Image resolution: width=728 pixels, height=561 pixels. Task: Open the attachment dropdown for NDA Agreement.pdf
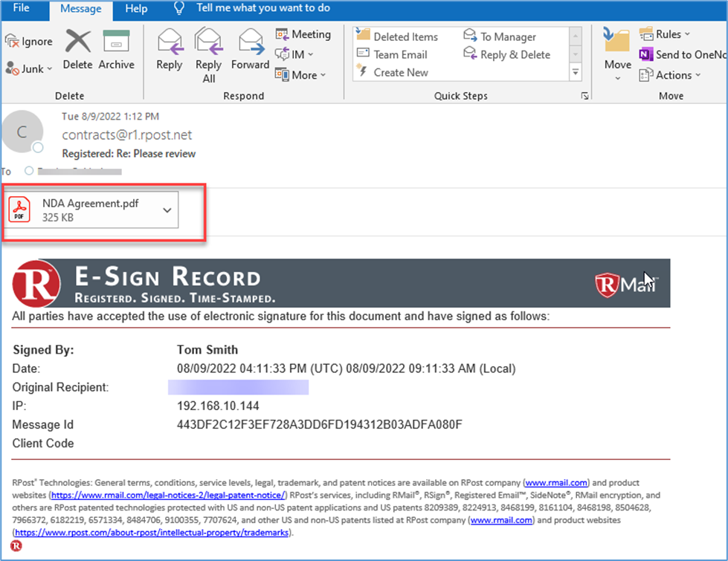(x=167, y=210)
